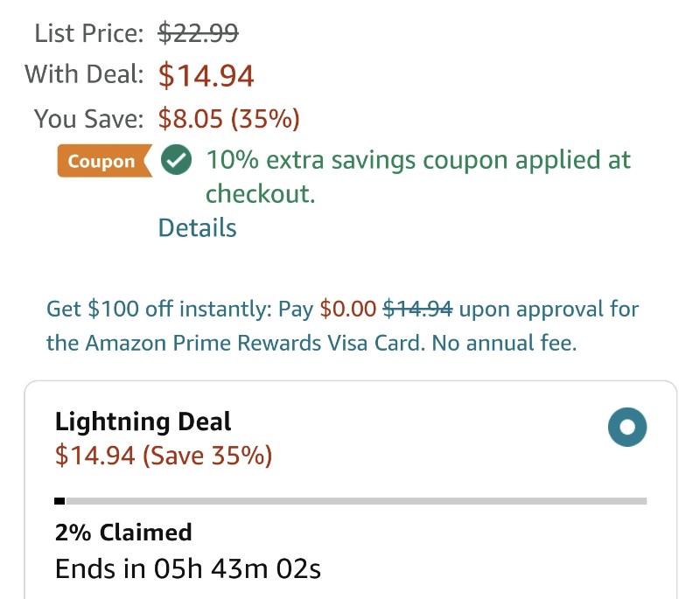Click the You Save label

(89, 119)
